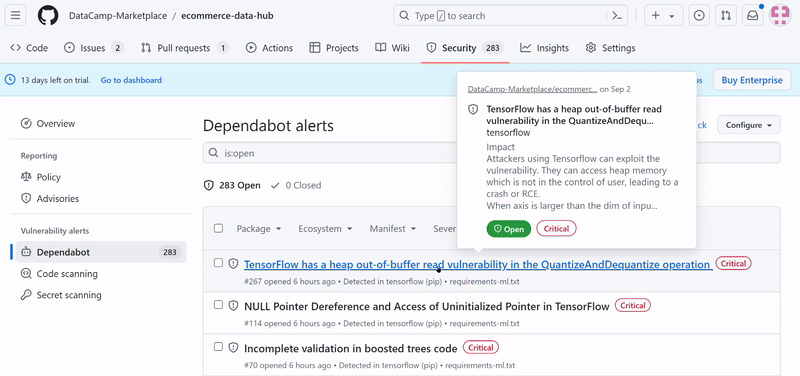Open the Advisories sidebar item
800x376 pixels.
101,198
